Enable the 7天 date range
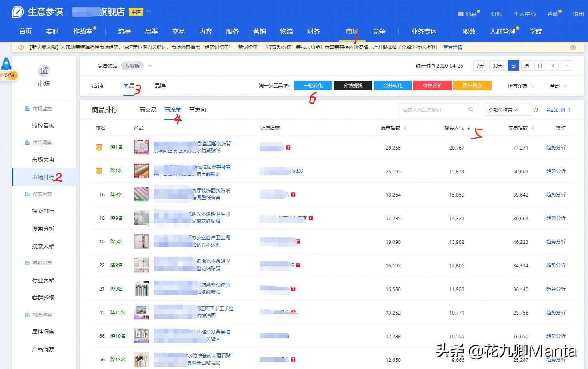 pos(480,66)
